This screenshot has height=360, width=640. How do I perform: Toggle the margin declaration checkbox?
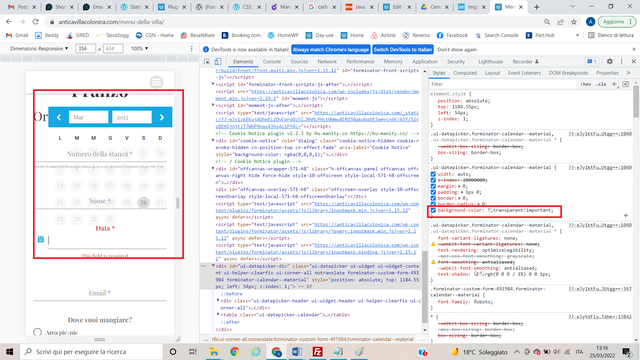[x=433, y=186]
